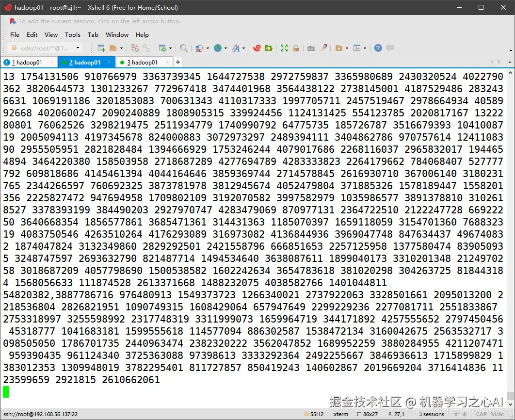The image size is (515, 420).
Task: Click the Font toolbar icon
Action: 236,48
